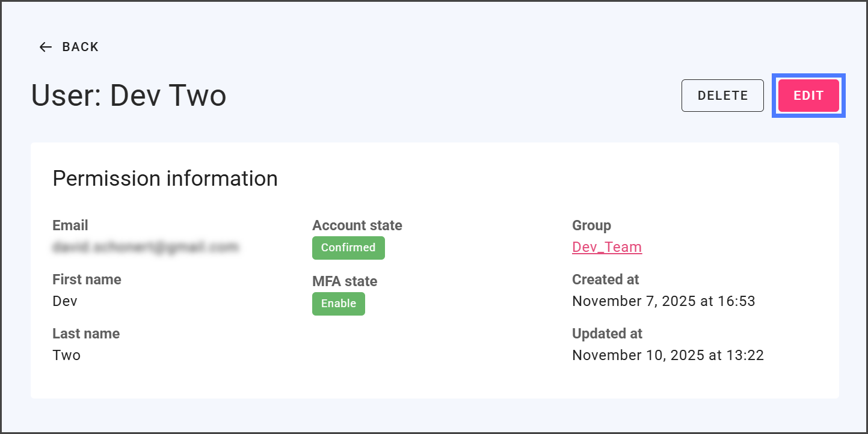The image size is (868, 434).
Task: Click the 'Email' field label
Action: pos(70,225)
